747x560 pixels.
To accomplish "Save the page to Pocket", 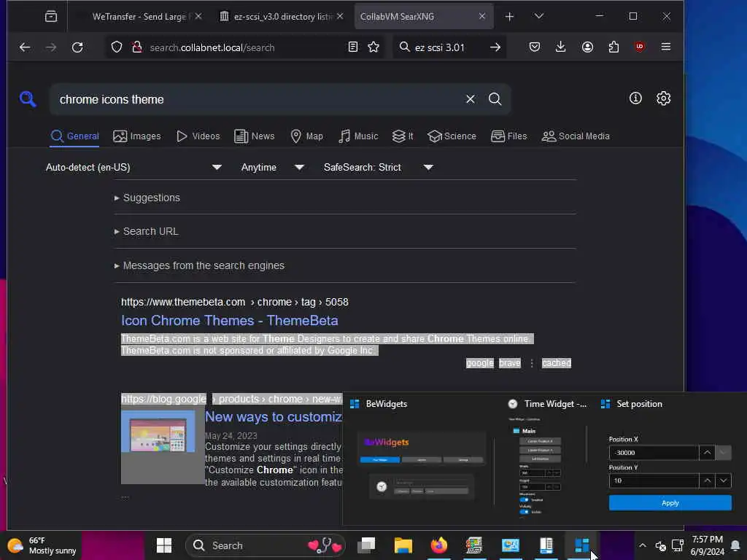I will point(535,47).
